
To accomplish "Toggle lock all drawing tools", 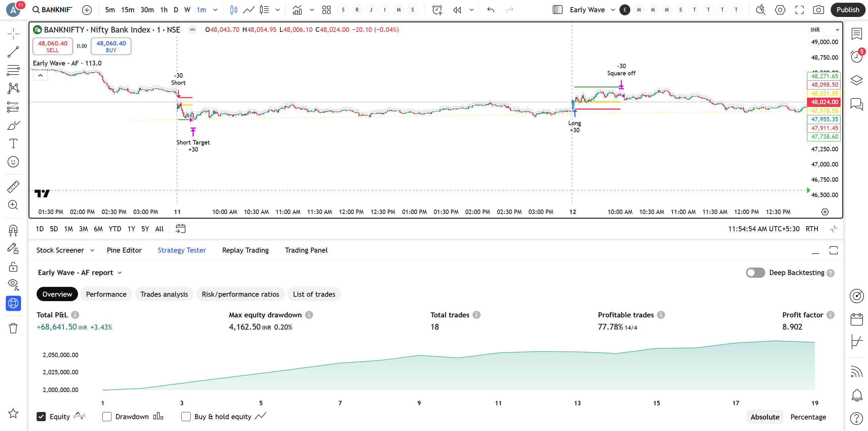I will 13,267.
